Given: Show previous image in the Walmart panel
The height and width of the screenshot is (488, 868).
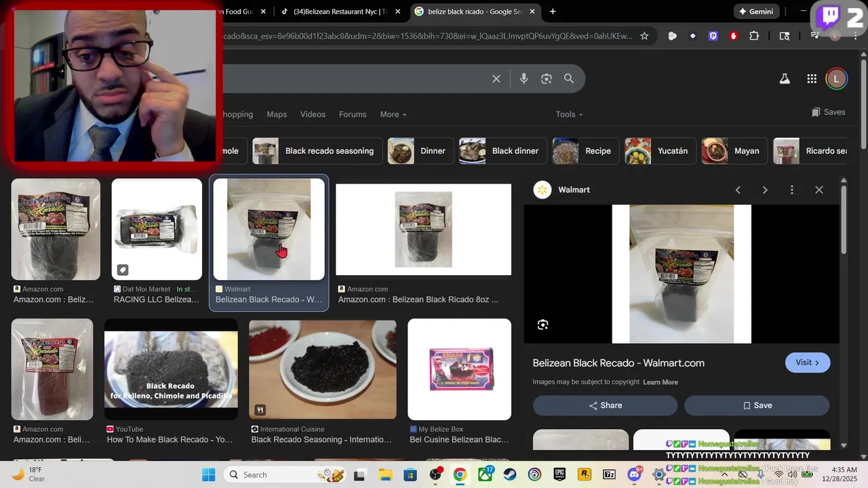Looking at the screenshot, I should point(738,190).
